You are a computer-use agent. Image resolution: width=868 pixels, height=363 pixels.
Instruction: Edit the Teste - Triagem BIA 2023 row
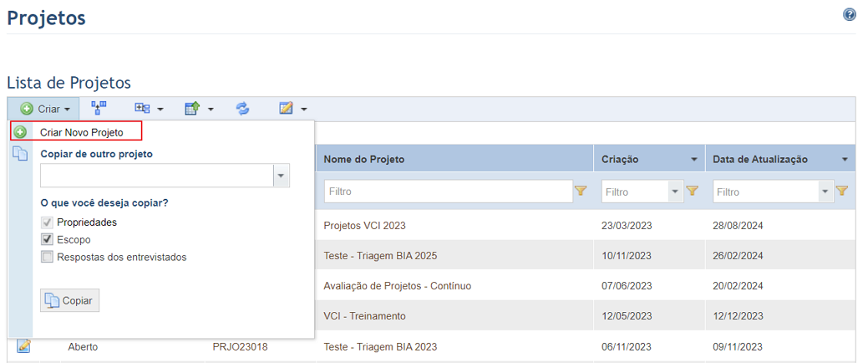(x=23, y=346)
